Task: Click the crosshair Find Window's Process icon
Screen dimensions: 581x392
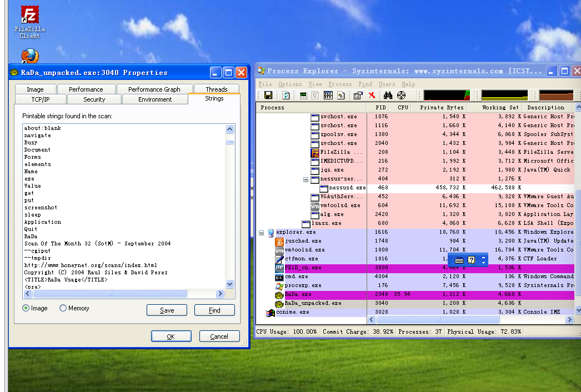Action: pos(401,95)
